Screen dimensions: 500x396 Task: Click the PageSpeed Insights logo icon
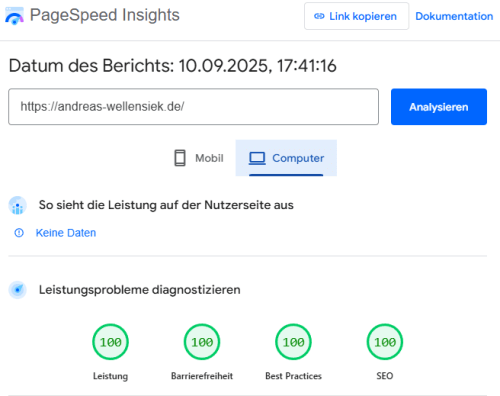[x=14, y=16]
